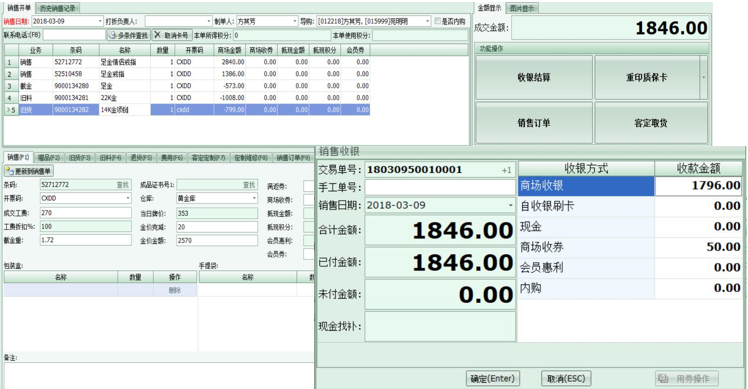The width and height of the screenshot is (748, 389).
Task: Open the 仓库 dropdown
Action: [254, 198]
